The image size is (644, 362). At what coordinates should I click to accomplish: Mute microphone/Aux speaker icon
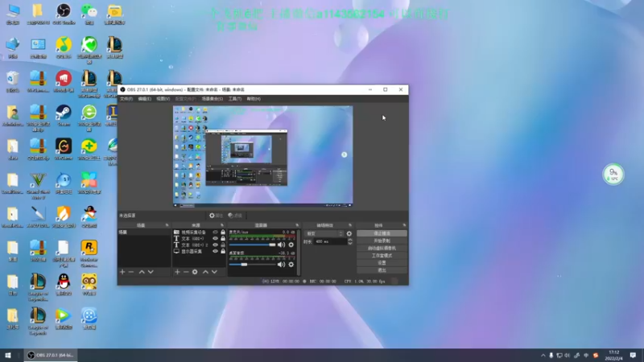click(x=281, y=245)
